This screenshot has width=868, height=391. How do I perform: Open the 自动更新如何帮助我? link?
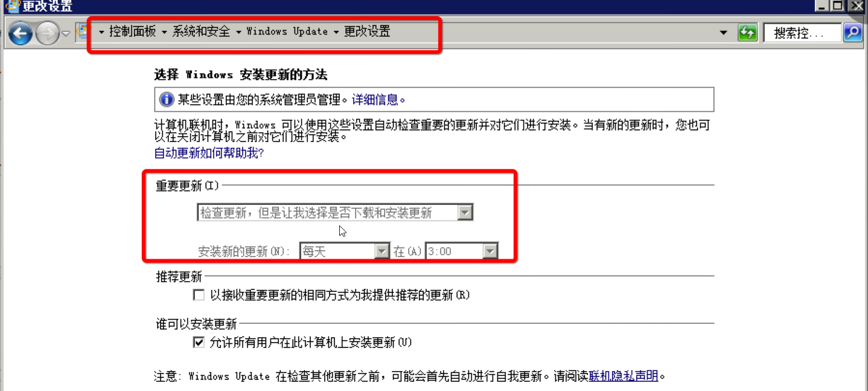(x=209, y=153)
